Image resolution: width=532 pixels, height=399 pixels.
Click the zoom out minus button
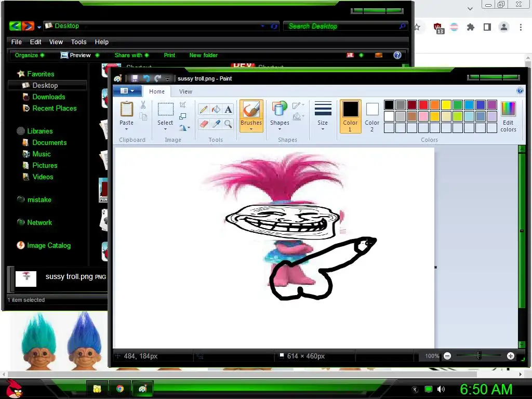coord(447,356)
